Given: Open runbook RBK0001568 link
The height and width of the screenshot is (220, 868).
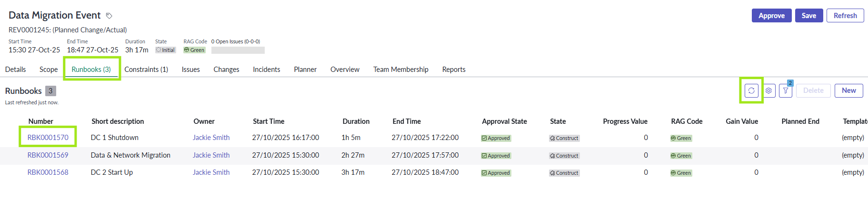Looking at the screenshot, I should tap(48, 172).
